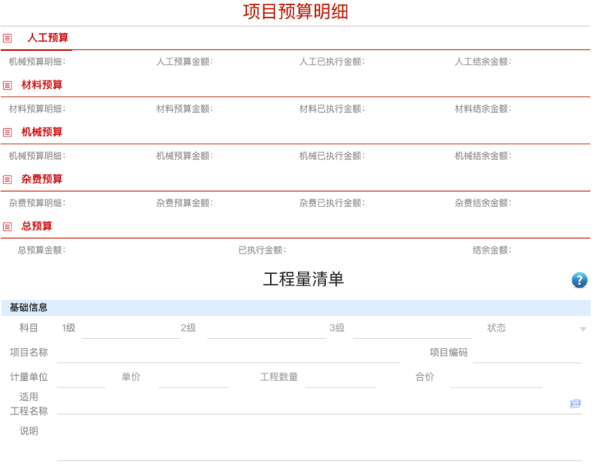Image resolution: width=600 pixels, height=469 pixels.
Task: Click the list icon beside 总预算
Action: pos(7,226)
